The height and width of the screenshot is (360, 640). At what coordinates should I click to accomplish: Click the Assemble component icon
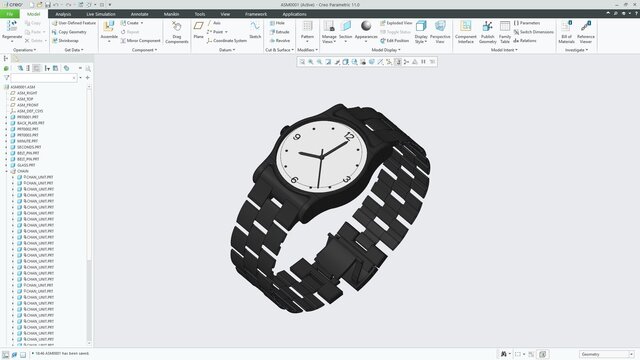109,27
